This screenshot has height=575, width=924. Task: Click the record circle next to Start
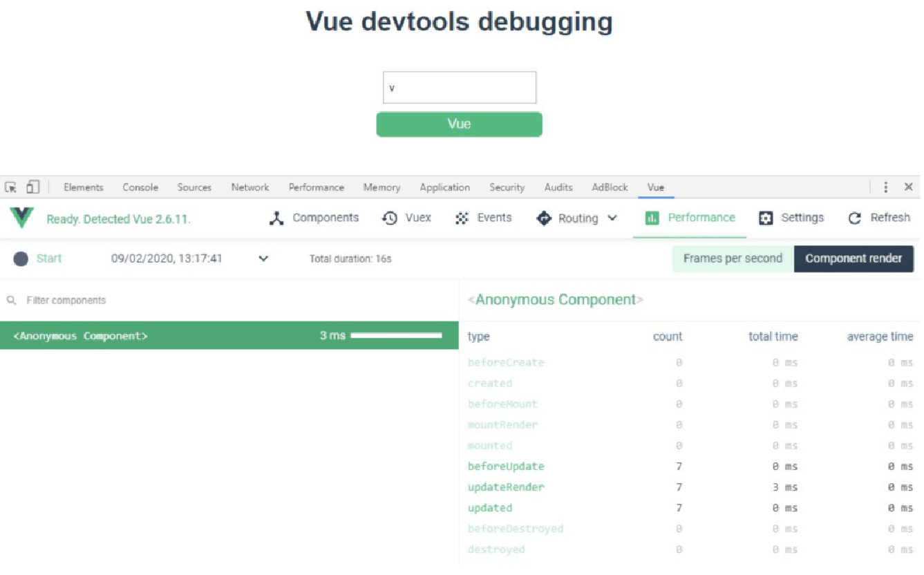coord(21,258)
